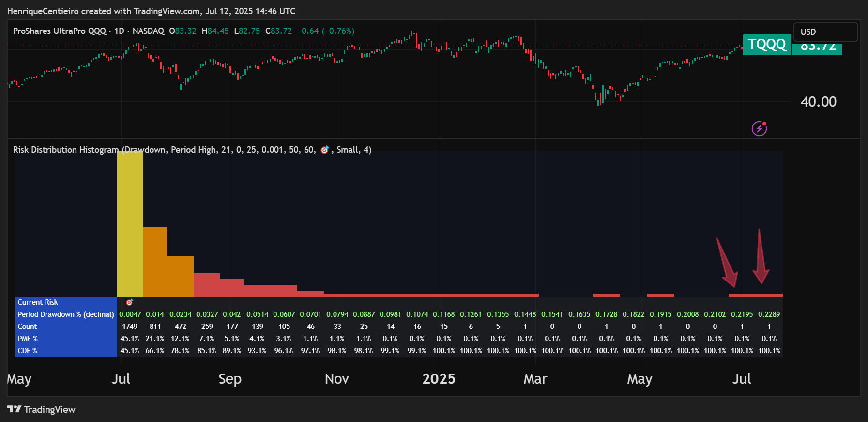Click the taller orange histogram bar
This screenshot has height=422, width=868.
155,262
